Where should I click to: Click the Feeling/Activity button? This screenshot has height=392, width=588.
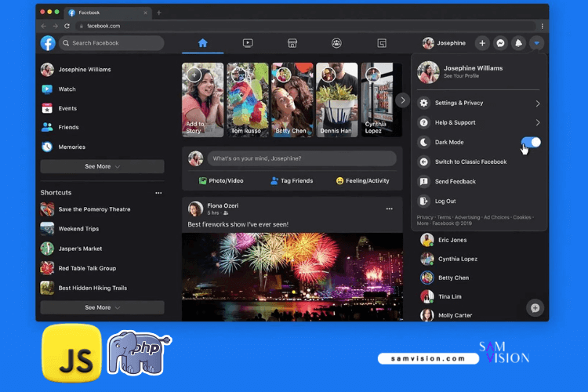click(363, 181)
